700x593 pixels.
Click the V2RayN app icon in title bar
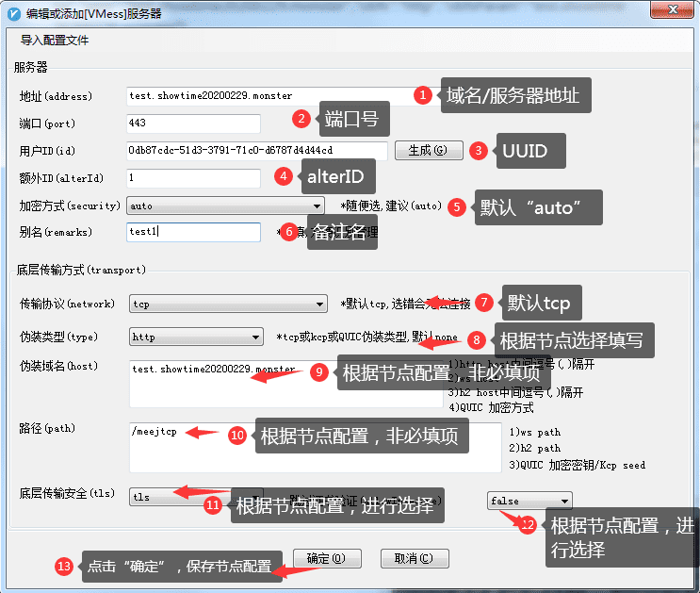(14, 14)
